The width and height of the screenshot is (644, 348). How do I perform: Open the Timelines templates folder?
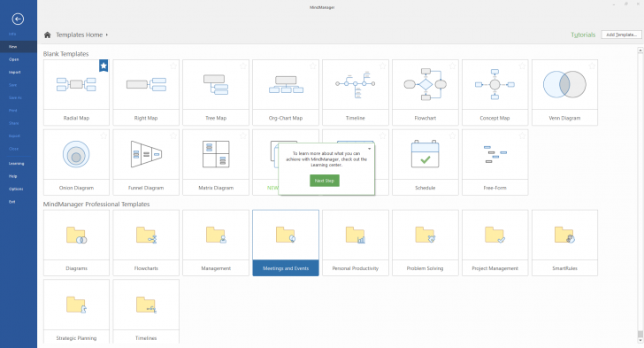pyautogui.click(x=146, y=312)
